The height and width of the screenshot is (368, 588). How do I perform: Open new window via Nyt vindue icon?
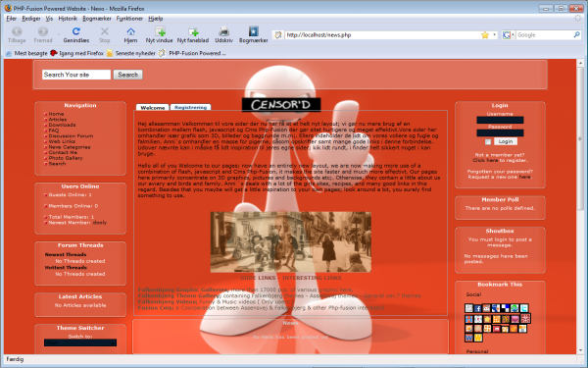[160, 35]
